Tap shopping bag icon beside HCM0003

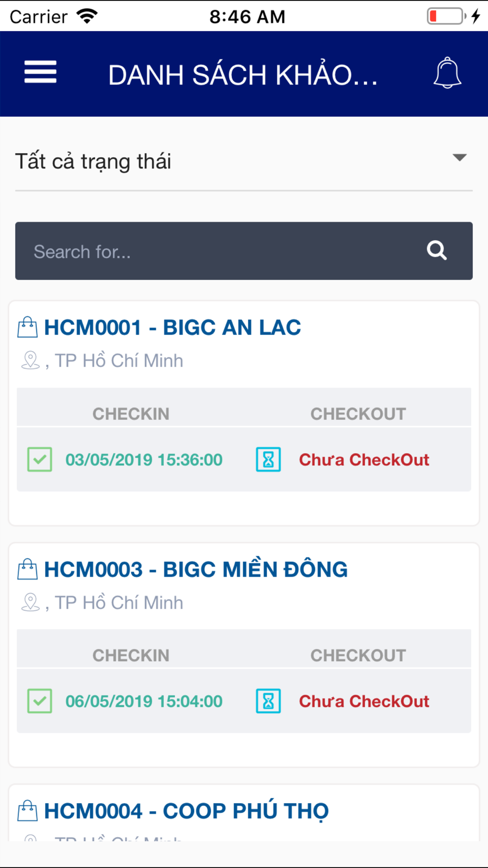click(x=27, y=569)
